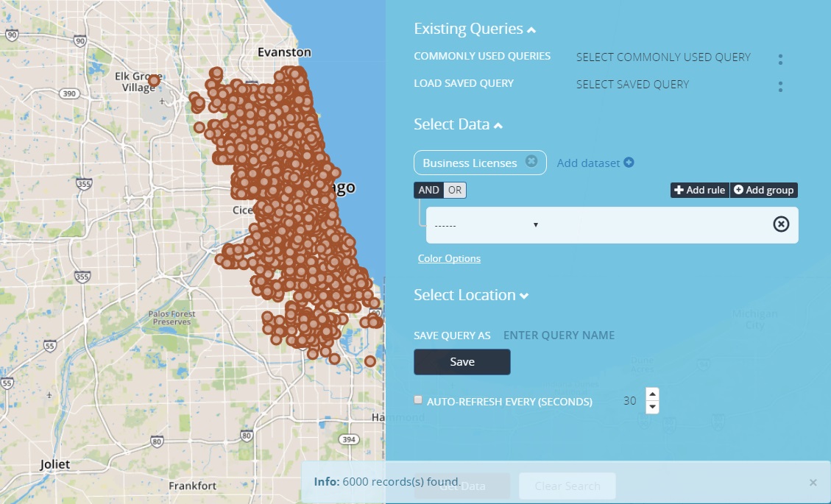Select the AND condition toggle

pyautogui.click(x=428, y=190)
